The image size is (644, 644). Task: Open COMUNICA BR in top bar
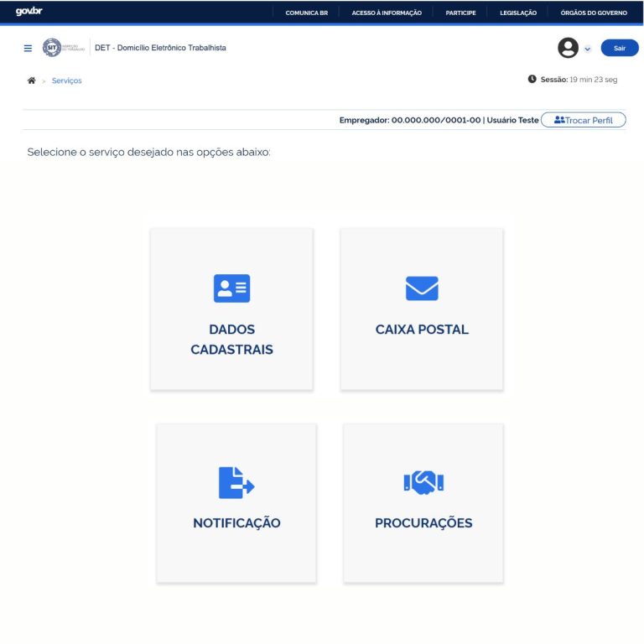[306, 13]
